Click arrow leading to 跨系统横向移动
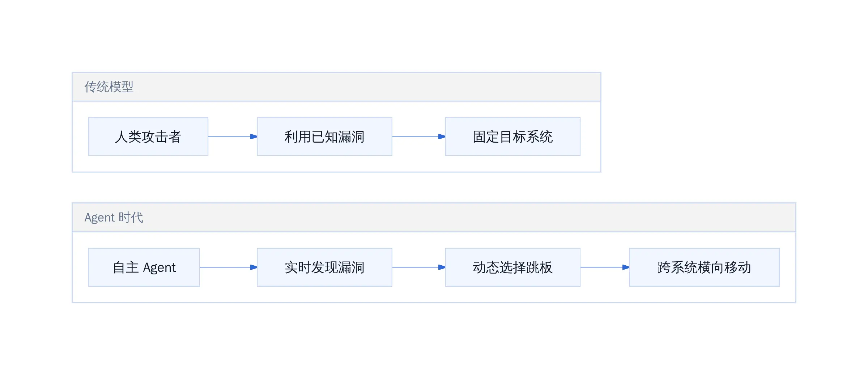The width and height of the screenshot is (868, 375). coord(605,267)
